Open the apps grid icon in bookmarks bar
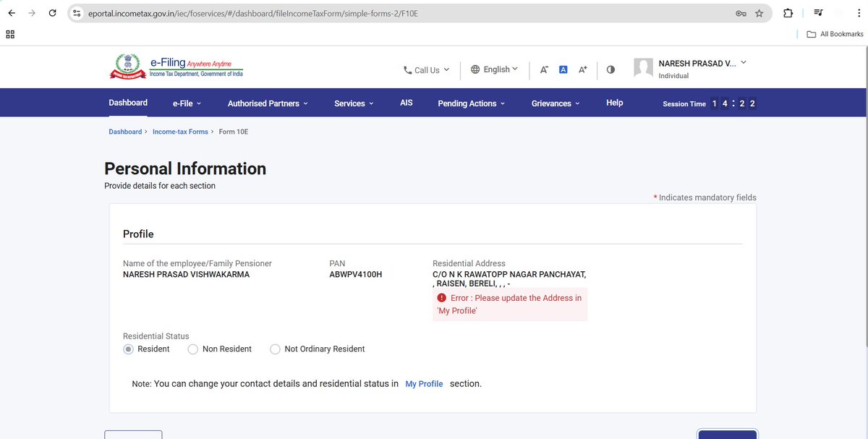Screen dimensions: 868x439 (10, 34)
